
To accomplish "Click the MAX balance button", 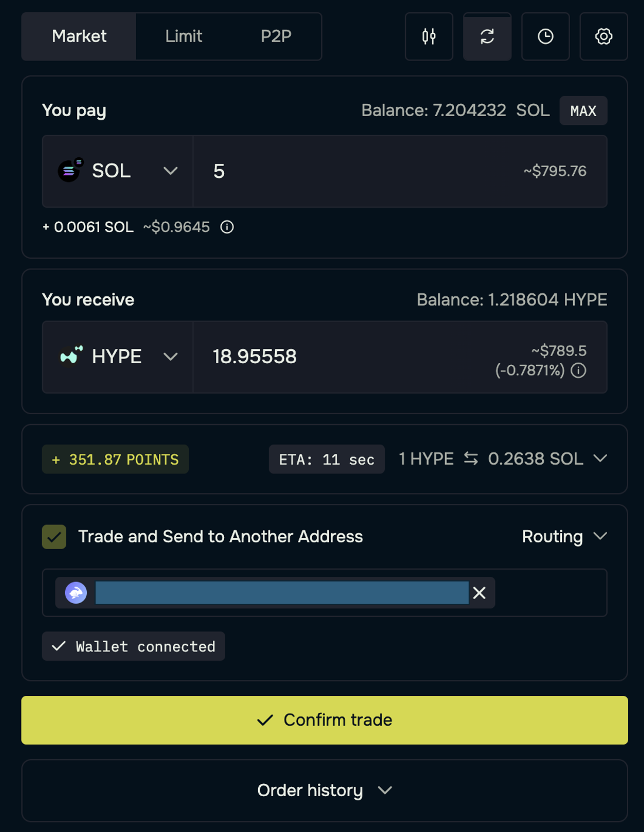I will click(x=583, y=111).
